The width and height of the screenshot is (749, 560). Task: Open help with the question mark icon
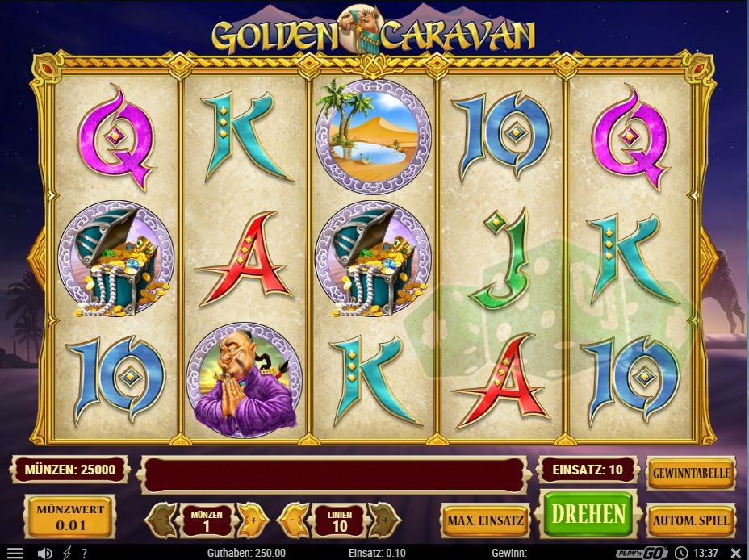click(85, 553)
